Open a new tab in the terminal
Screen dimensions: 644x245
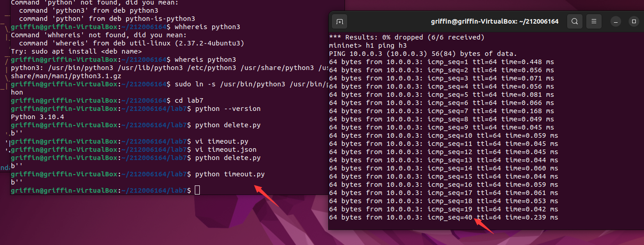click(339, 21)
